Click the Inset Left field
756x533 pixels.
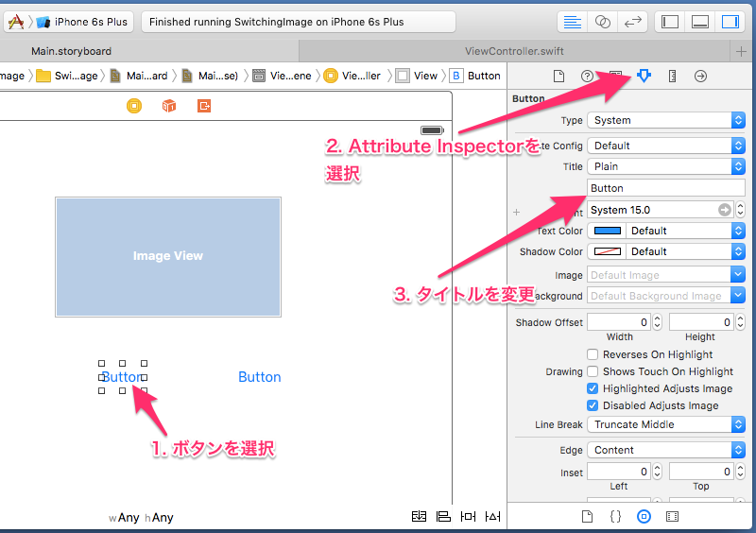(x=619, y=472)
